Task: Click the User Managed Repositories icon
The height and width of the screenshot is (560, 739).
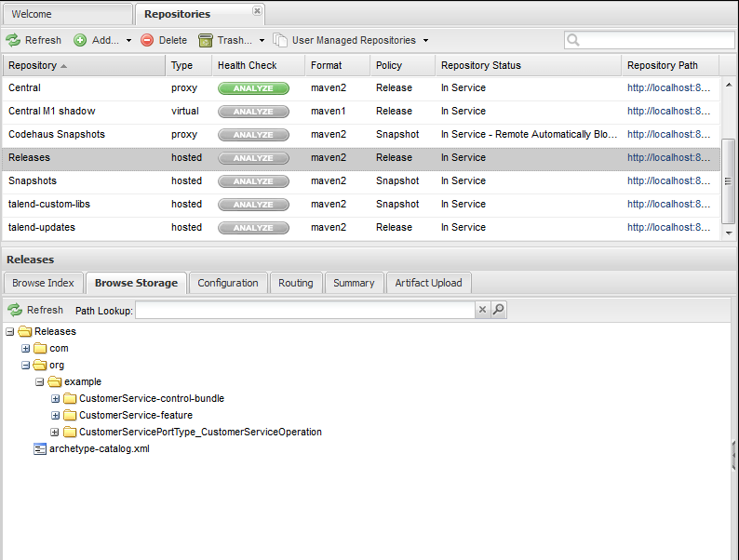Action: pos(280,40)
